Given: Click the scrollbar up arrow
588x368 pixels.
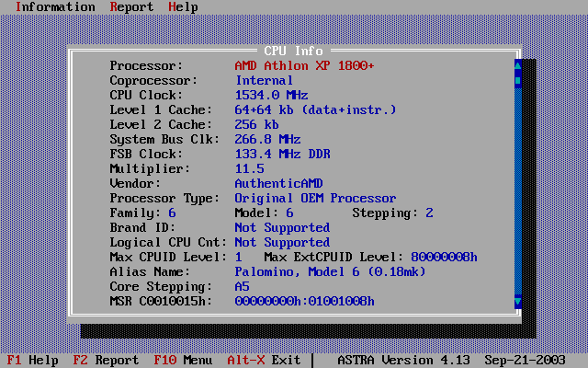Looking at the screenshot, I should click(x=518, y=65).
